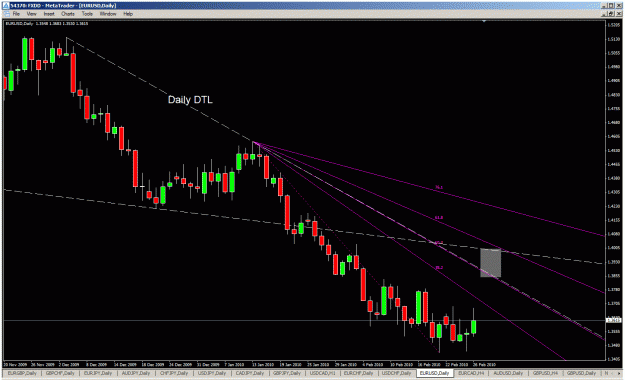This screenshot has width=625, height=380.
Task: Click the EURUSD,Daily OHLC info text at chart top
Action: coord(47,24)
